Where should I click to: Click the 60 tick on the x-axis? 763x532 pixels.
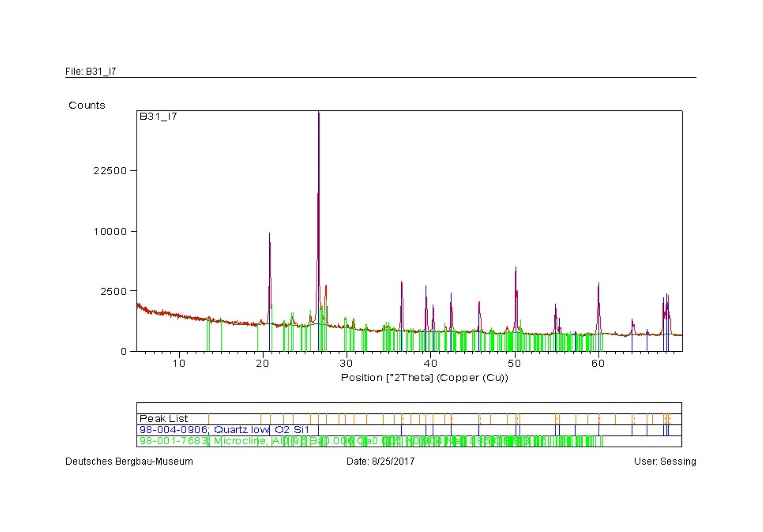point(598,363)
